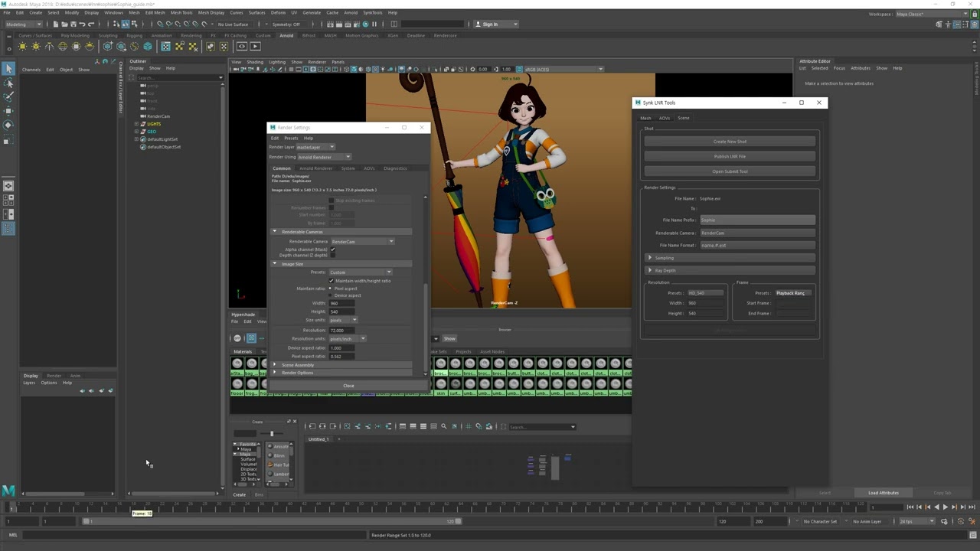Close the Render Settings with Close button
980x551 pixels.
[348, 386]
